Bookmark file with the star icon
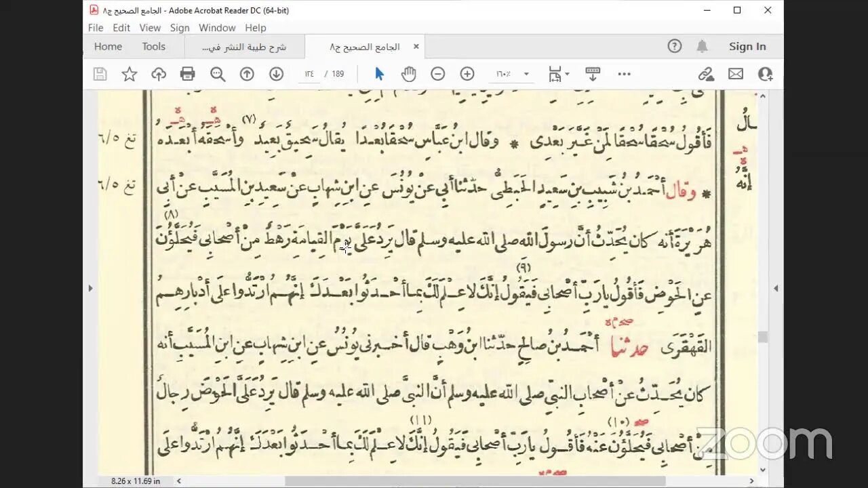 (x=130, y=74)
